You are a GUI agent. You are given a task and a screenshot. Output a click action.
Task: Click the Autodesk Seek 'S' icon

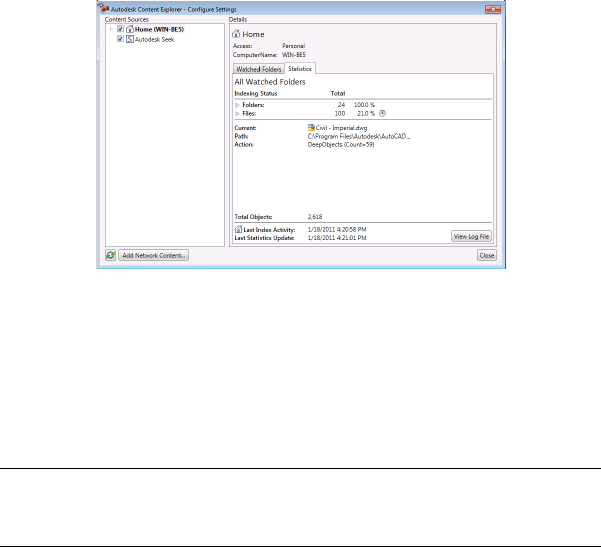click(x=130, y=39)
